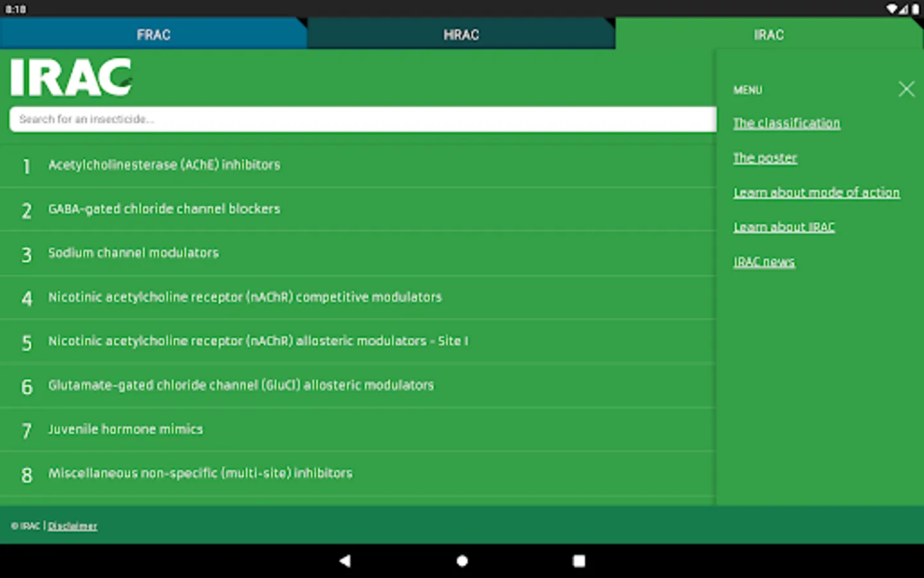The height and width of the screenshot is (578, 924).
Task: Click the insecticide search field
Action: coord(363,119)
